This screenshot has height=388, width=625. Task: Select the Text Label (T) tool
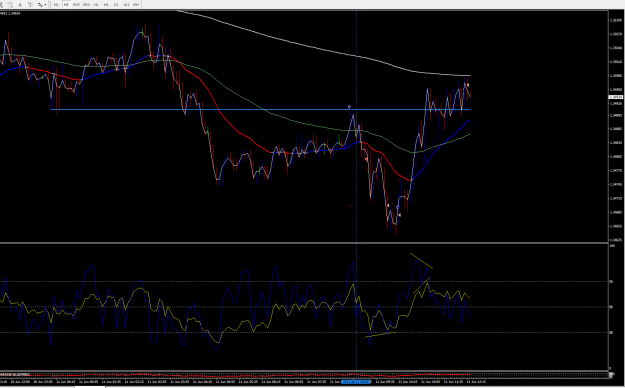[30, 5]
